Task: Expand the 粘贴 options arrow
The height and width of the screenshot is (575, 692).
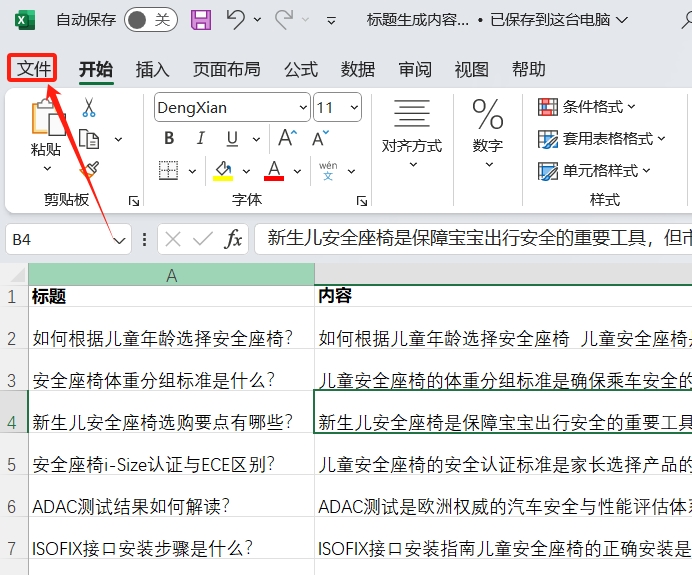Action: click(x=47, y=169)
